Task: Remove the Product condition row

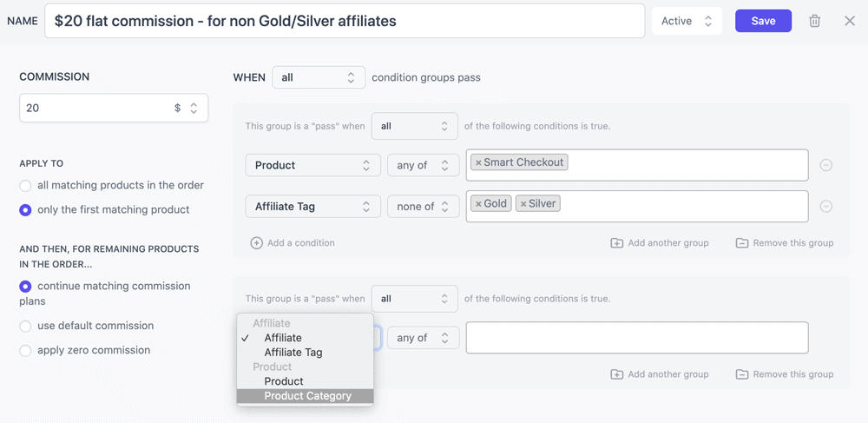Action: pos(826,165)
